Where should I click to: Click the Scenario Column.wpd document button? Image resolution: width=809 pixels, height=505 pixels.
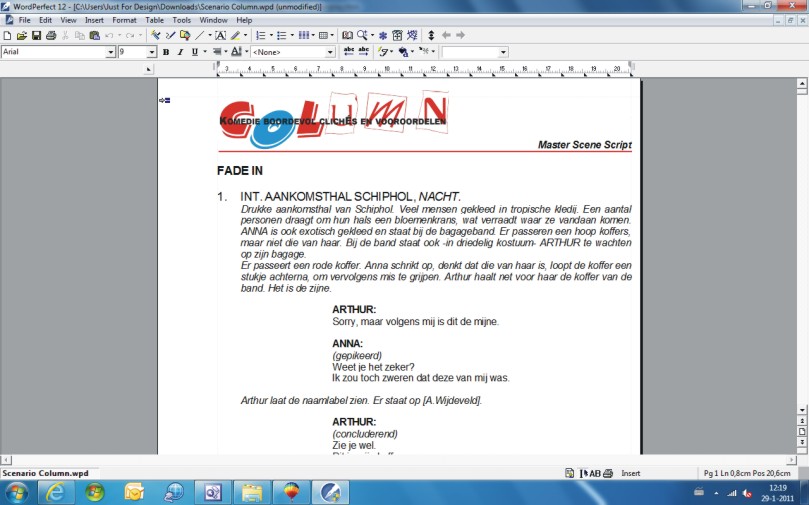tap(46, 473)
